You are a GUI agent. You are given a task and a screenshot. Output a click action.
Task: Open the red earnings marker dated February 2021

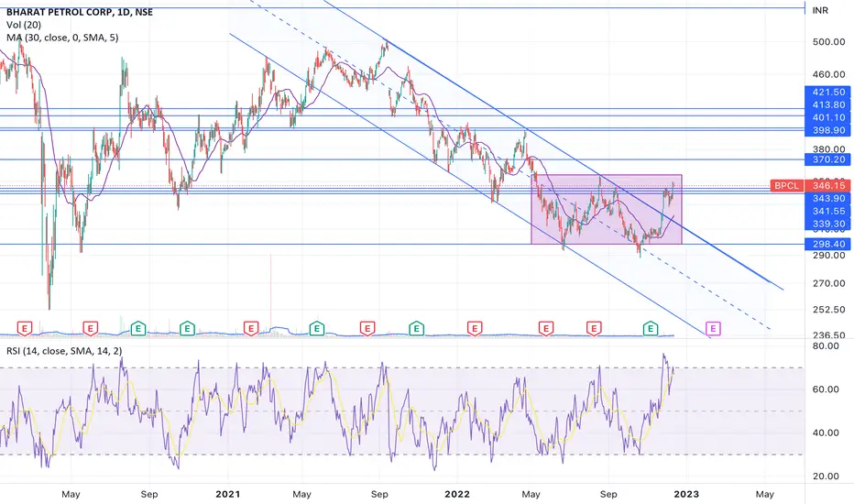tap(250, 329)
